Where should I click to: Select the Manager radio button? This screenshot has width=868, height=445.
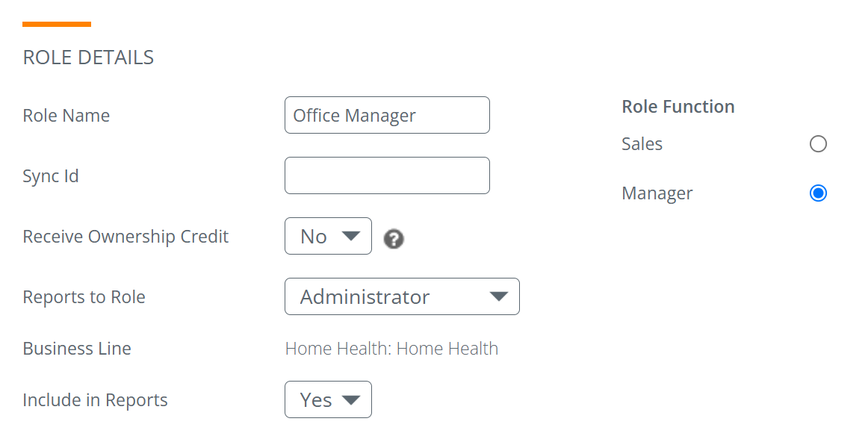coord(818,193)
